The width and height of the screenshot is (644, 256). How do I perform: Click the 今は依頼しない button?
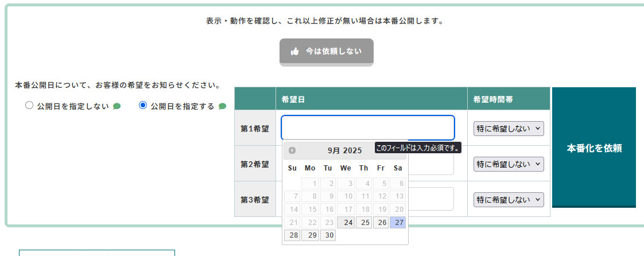point(327,51)
